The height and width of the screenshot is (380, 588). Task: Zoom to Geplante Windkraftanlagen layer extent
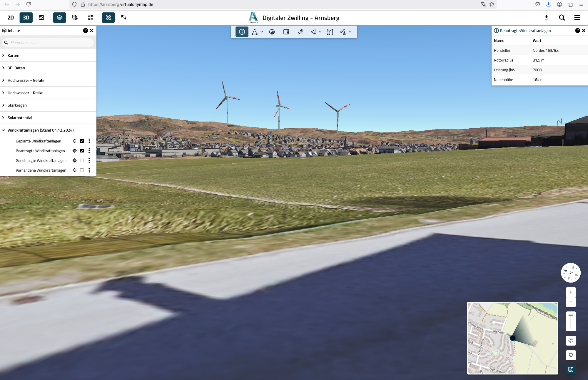coord(75,141)
